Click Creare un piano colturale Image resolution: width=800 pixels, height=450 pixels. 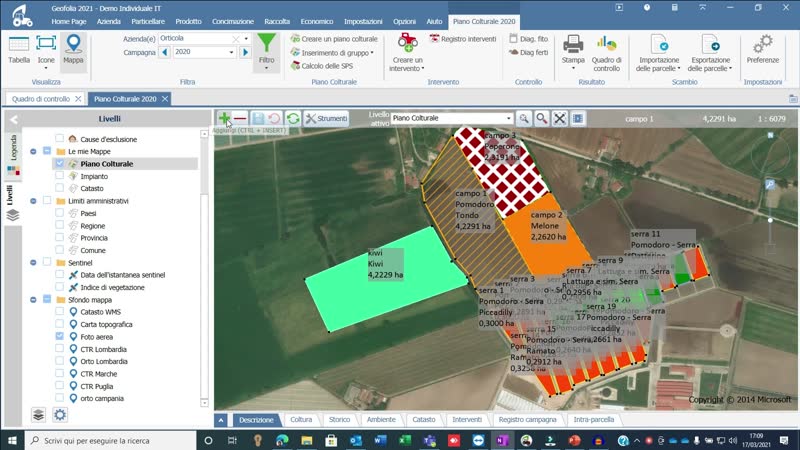[334, 39]
